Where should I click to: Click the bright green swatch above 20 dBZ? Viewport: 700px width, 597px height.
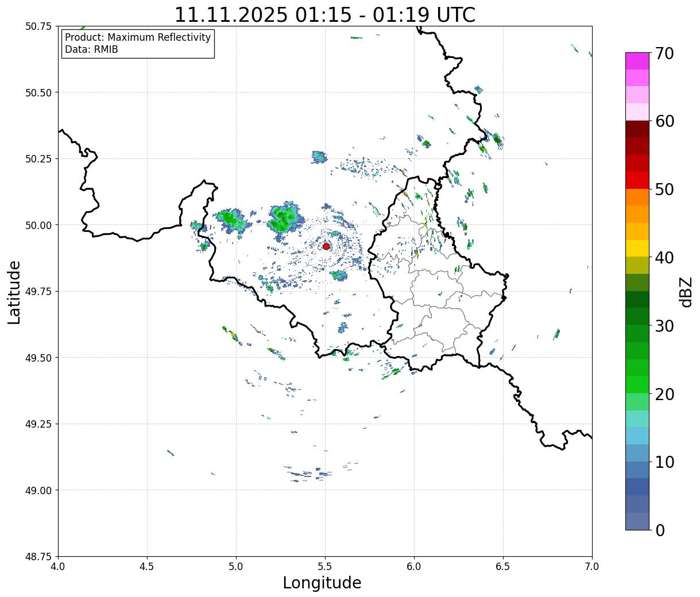point(637,385)
